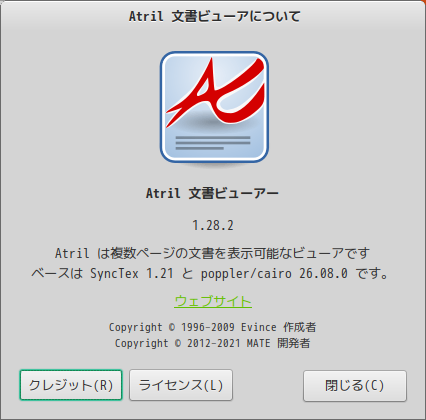The image size is (426, 420).
Task: Click the 'です。' ending of the poppler line
Action: pyautogui.click(x=372, y=274)
